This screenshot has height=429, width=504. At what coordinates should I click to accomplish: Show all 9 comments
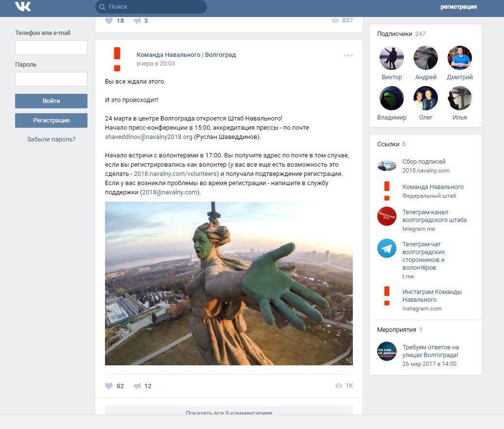coord(229,411)
